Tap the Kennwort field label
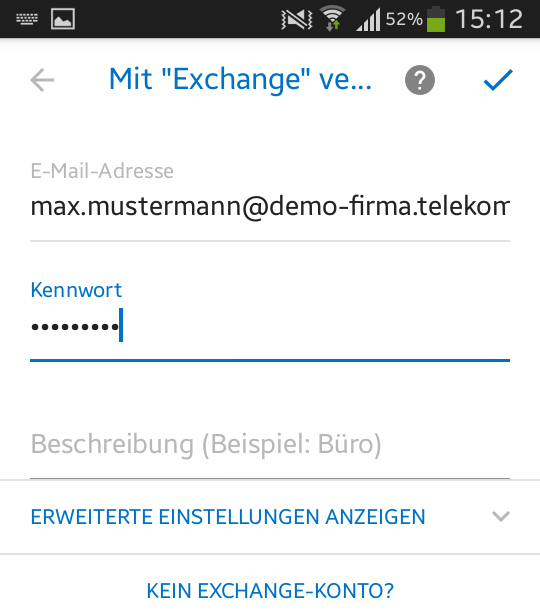Viewport: 540px width, 611px height. pos(76,290)
